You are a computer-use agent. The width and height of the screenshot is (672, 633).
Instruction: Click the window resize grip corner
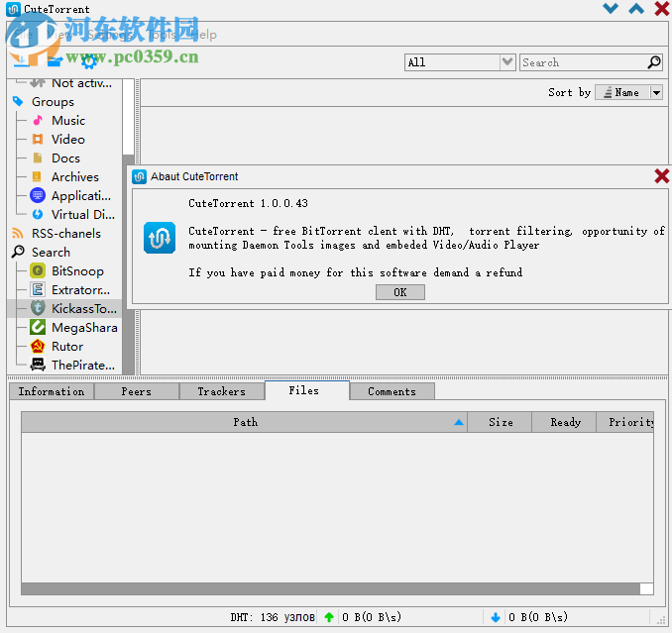(661, 620)
